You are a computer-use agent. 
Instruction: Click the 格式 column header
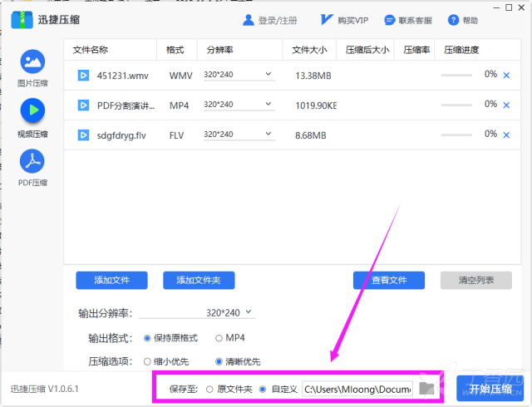click(x=175, y=50)
